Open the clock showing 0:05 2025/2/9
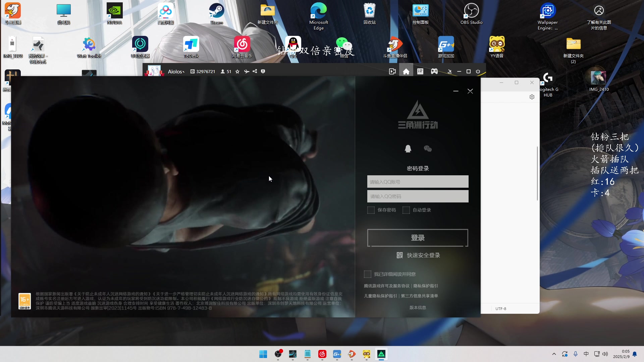Image resolution: width=644 pixels, height=362 pixels. [x=622, y=354]
